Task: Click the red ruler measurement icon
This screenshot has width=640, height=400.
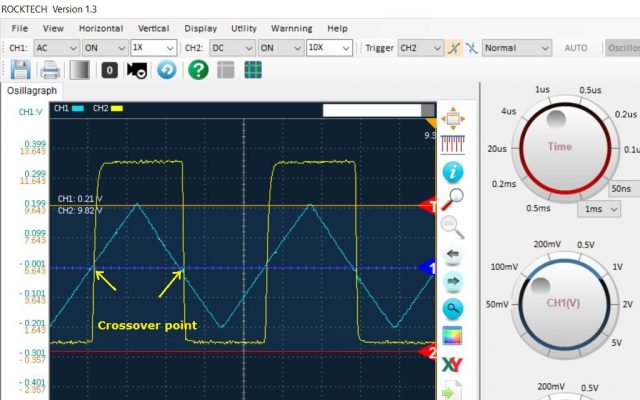Action: (453, 144)
